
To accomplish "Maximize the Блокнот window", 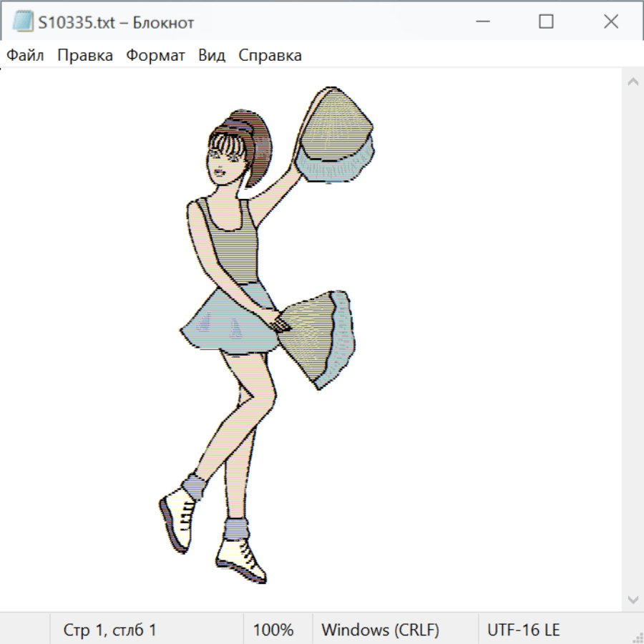I will (546, 22).
